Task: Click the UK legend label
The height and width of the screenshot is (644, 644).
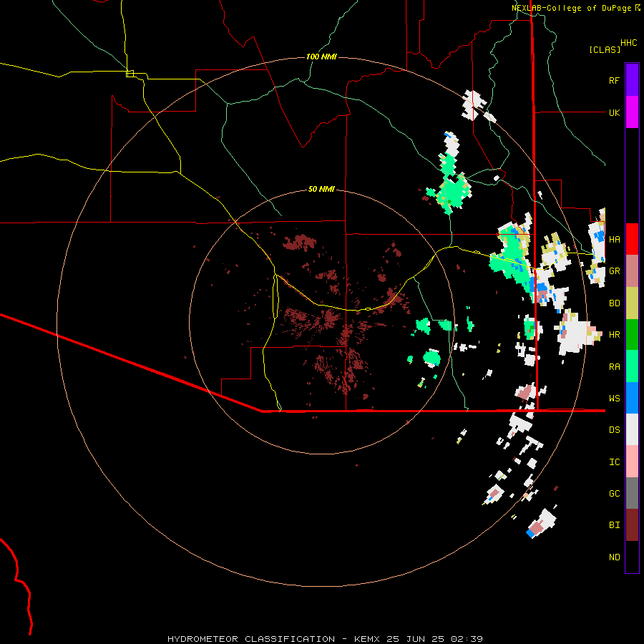Action: pyautogui.click(x=614, y=112)
